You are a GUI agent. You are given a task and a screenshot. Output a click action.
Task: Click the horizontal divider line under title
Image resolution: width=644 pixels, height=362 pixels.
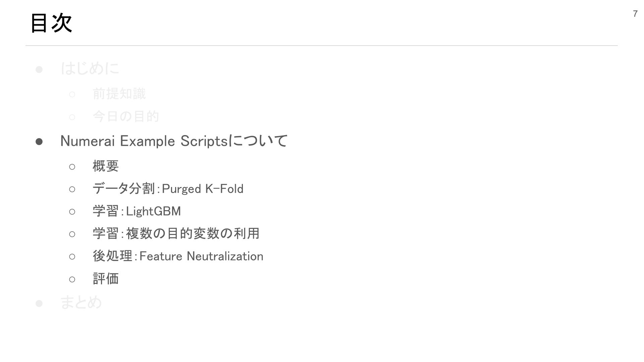point(322,46)
